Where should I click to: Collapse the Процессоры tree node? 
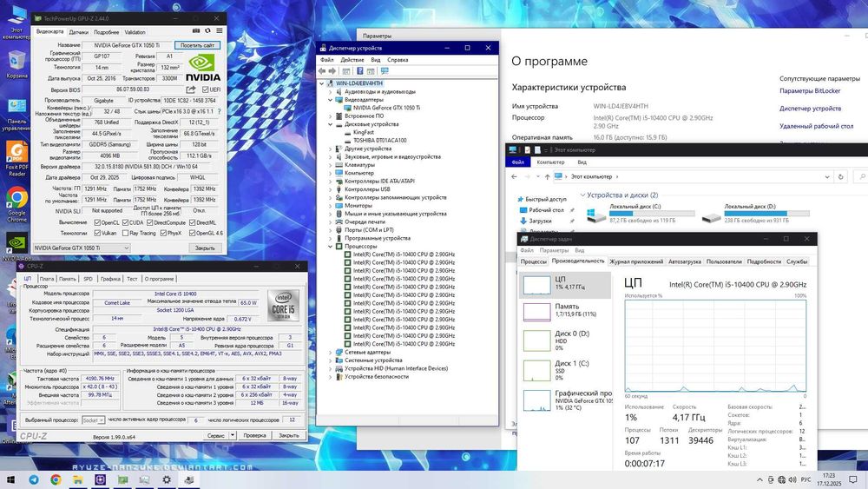pos(331,247)
